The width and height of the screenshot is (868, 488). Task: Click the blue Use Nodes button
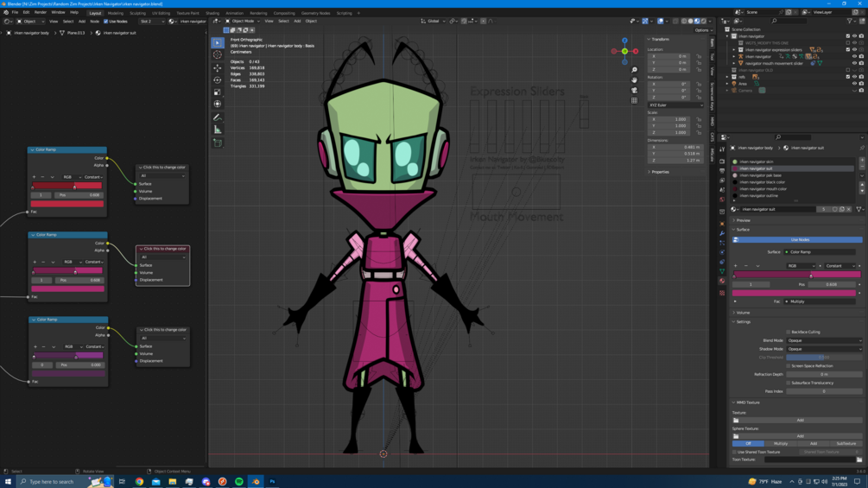800,239
